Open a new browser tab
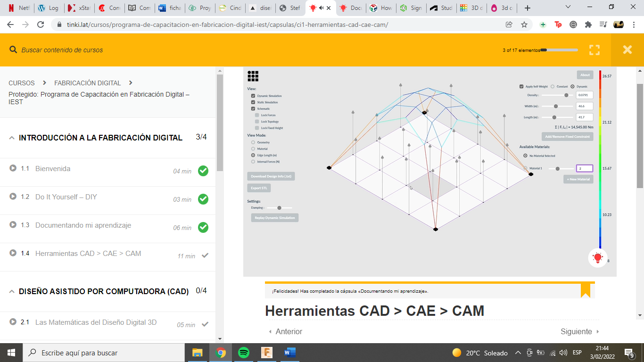The height and width of the screenshot is (362, 644). (x=528, y=8)
